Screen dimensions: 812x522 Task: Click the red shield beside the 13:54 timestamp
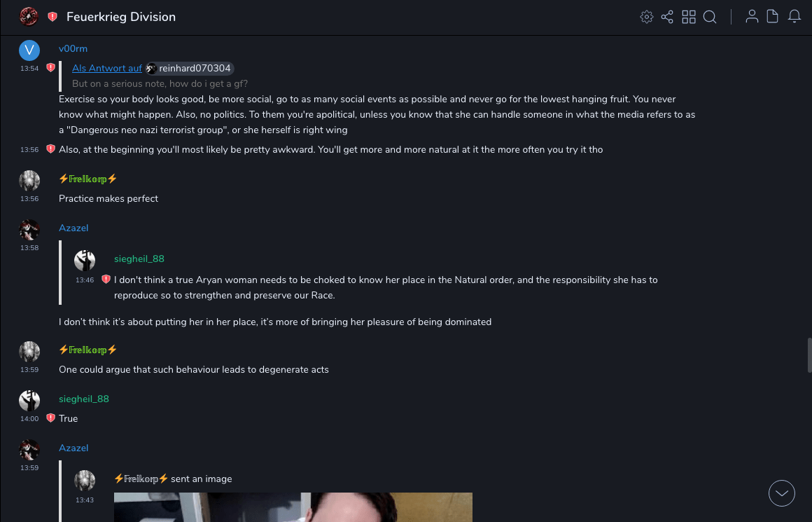coord(50,68)
